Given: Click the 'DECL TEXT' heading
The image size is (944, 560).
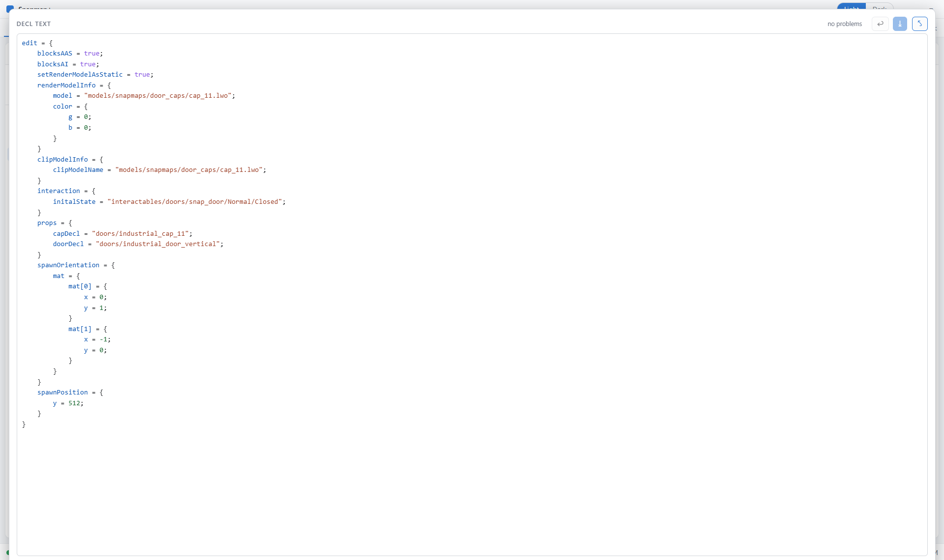Looking at the screenshot, I should pyautogui.click(x=33, y=24).
